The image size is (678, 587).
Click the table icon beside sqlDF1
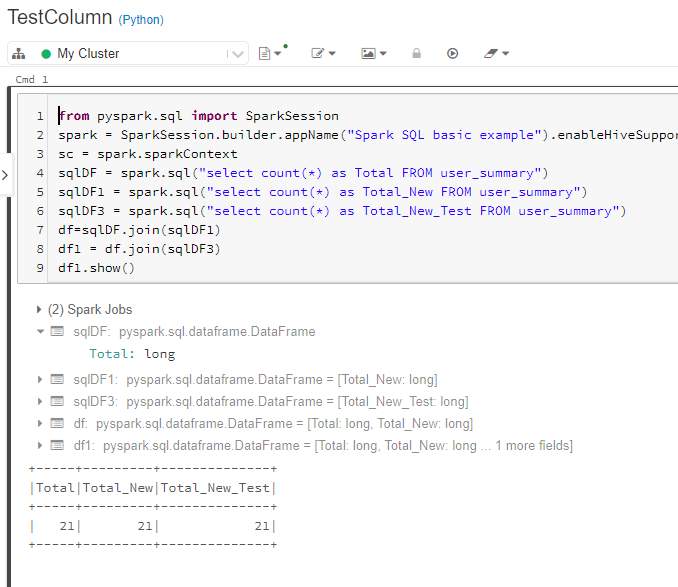tap(57, 380)
